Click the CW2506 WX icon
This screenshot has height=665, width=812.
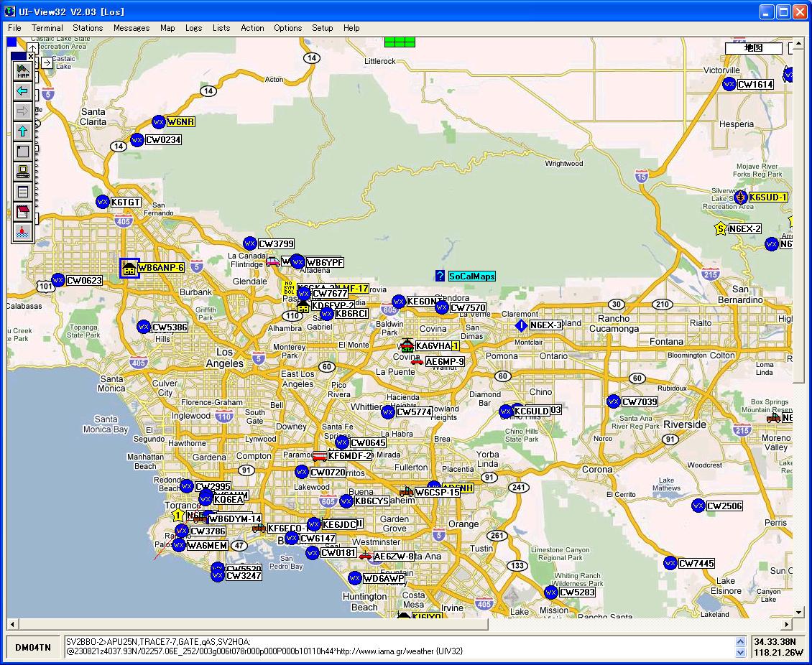pos(698,506)
